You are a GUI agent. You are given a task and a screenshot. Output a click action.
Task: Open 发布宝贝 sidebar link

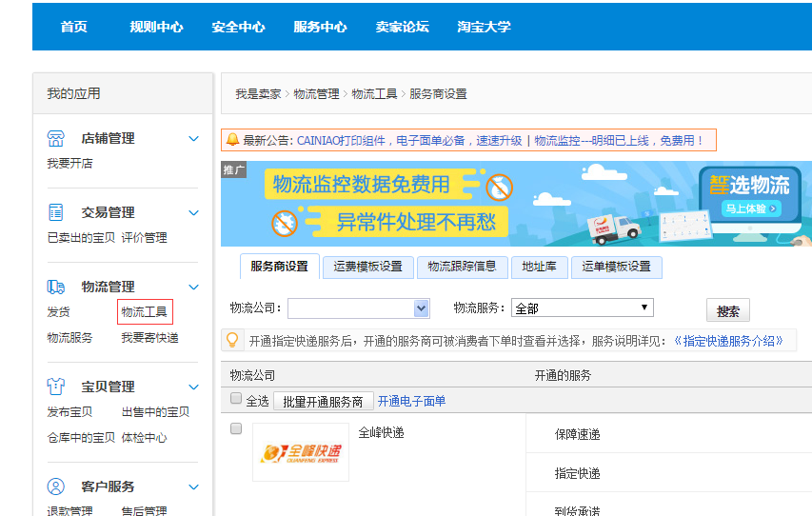coord(69,412)
